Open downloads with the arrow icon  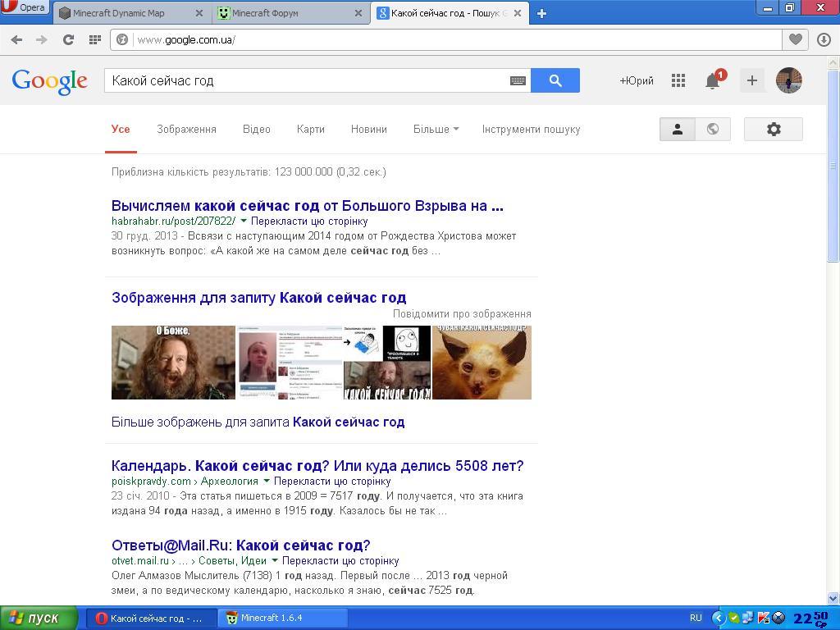tap(824, 39)
